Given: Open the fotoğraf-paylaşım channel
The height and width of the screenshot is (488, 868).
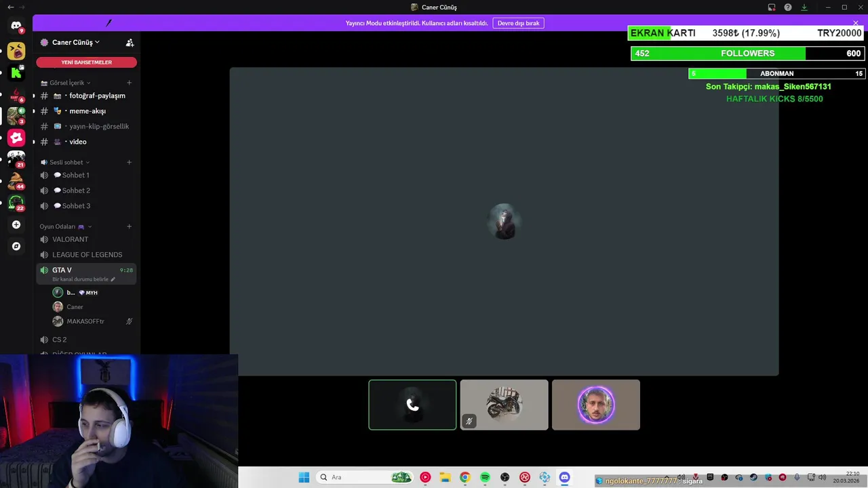Looking at the screenshot, I should (x=86, y=96).
